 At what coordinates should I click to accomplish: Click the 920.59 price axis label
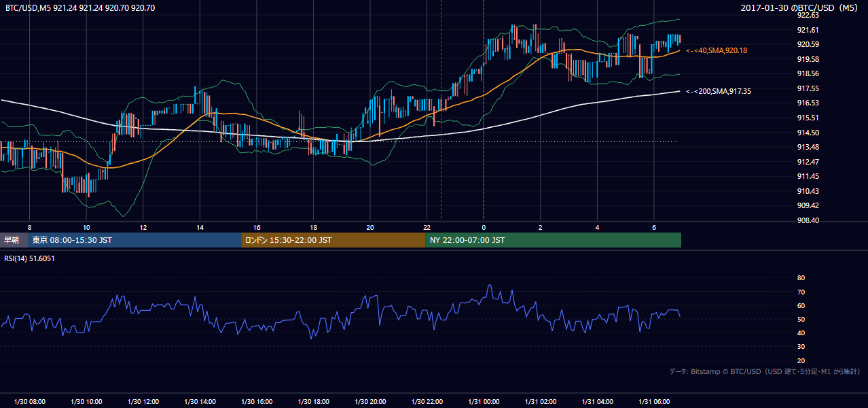(809, 44)
